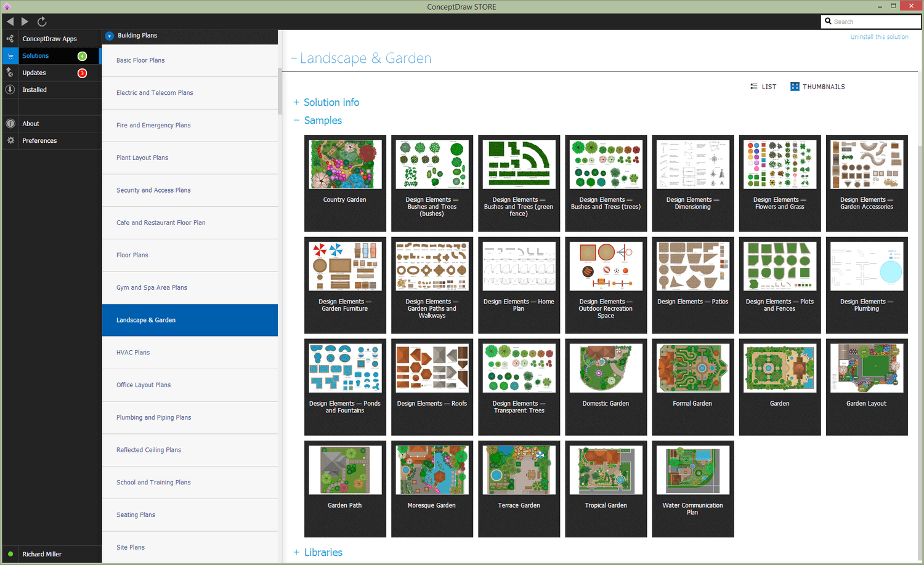Open the Country Garden sample
Viewport: 924px width, 565px height.
pyautogui.click(x=345, y=183)
